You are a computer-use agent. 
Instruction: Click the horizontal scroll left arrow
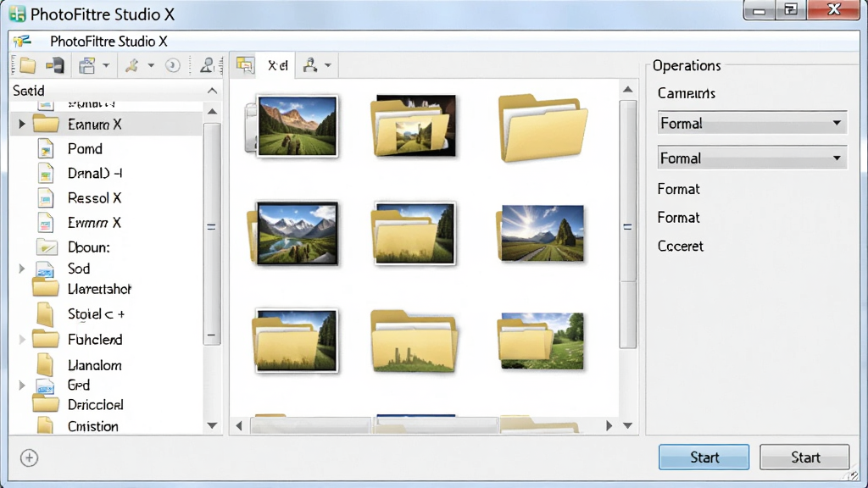[239, 425]
